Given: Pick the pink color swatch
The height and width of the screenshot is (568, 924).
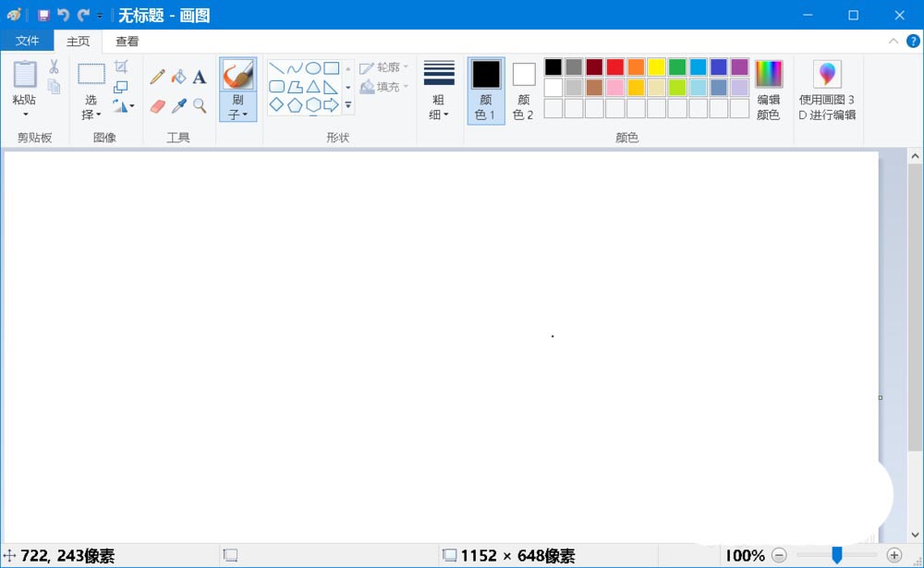Looking at the screenshot, I should coord(614,87).
